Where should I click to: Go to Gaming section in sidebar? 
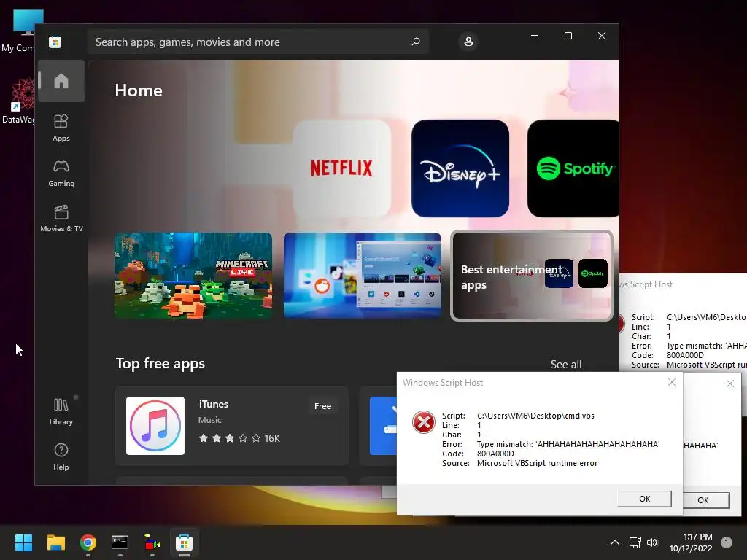click(61, 174)
